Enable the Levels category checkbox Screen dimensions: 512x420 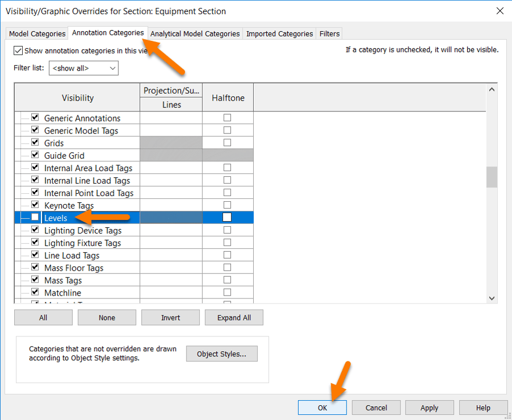35,218
